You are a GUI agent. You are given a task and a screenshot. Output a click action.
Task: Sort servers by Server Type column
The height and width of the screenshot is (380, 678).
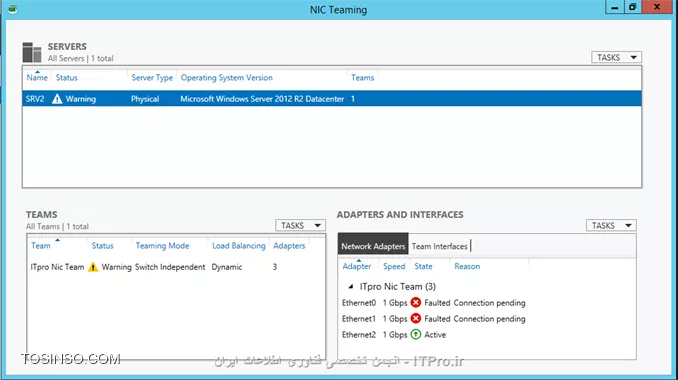tap(152, 78)
